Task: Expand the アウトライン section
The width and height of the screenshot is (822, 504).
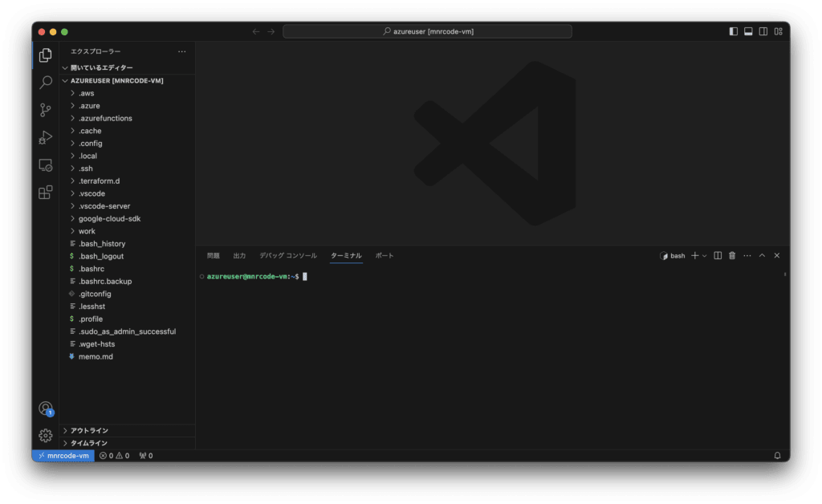Action: (x=128, y=431)
